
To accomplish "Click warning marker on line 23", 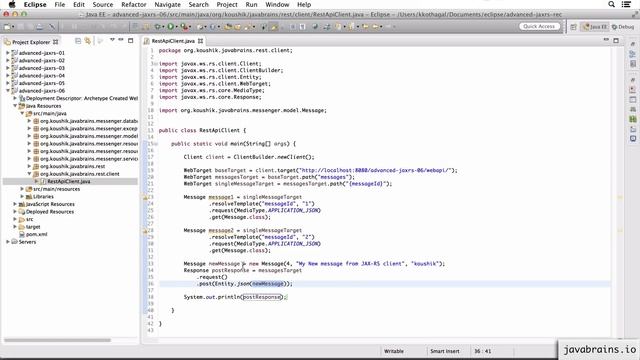I will tap(145, 197).
